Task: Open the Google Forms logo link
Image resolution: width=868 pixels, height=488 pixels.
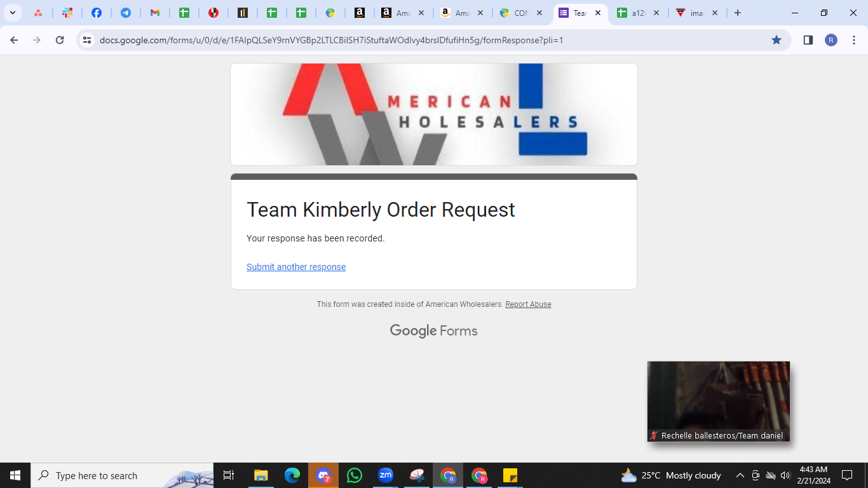Action: pyautogui.click(x=434, y=330)
